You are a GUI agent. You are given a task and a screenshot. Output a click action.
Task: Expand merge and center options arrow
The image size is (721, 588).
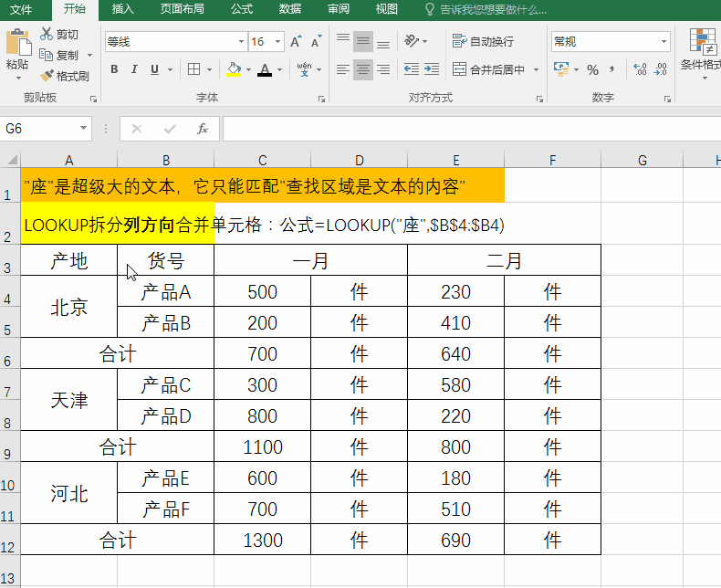pyautogui.click(x=536, y=69)
